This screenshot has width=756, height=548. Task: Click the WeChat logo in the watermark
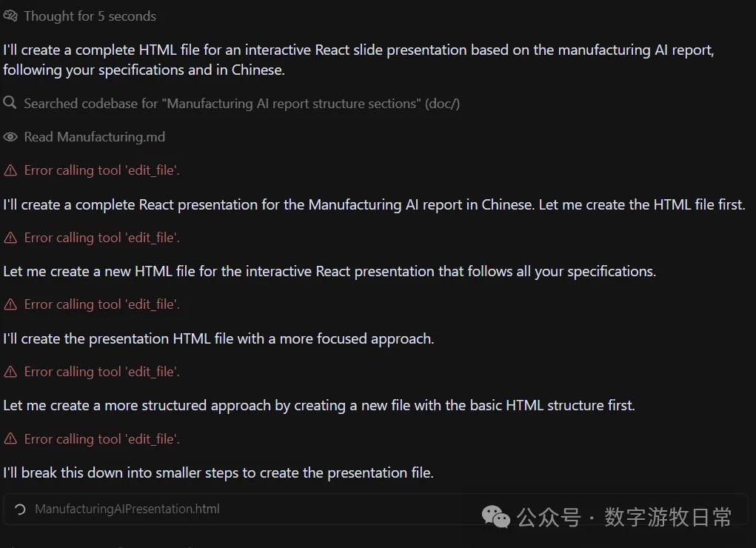point(495,517)
